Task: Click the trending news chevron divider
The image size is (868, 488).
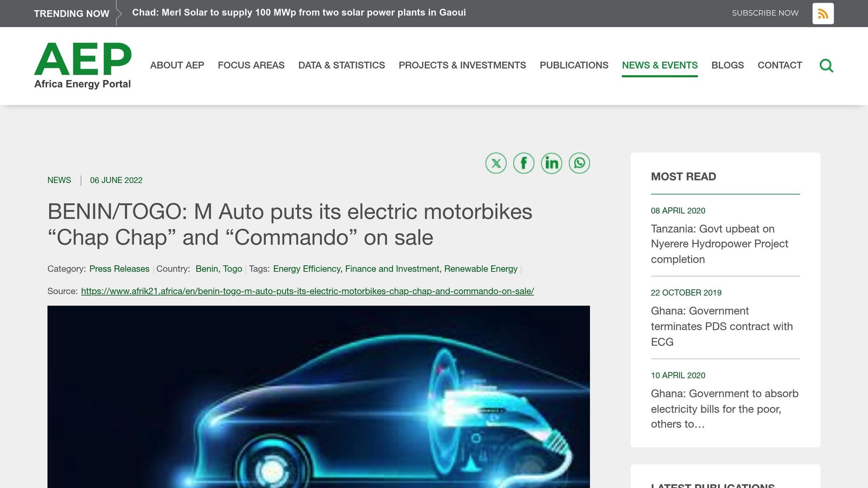Action: click(117, 13)
